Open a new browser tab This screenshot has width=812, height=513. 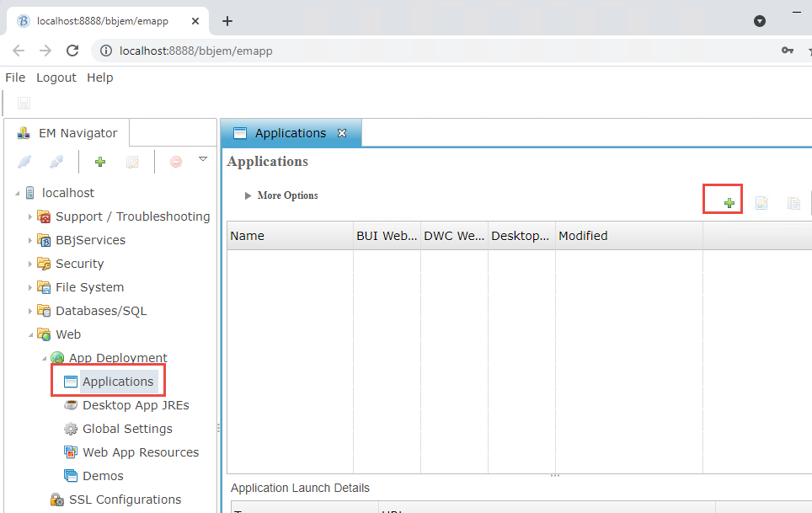click(x=227, y=21)
